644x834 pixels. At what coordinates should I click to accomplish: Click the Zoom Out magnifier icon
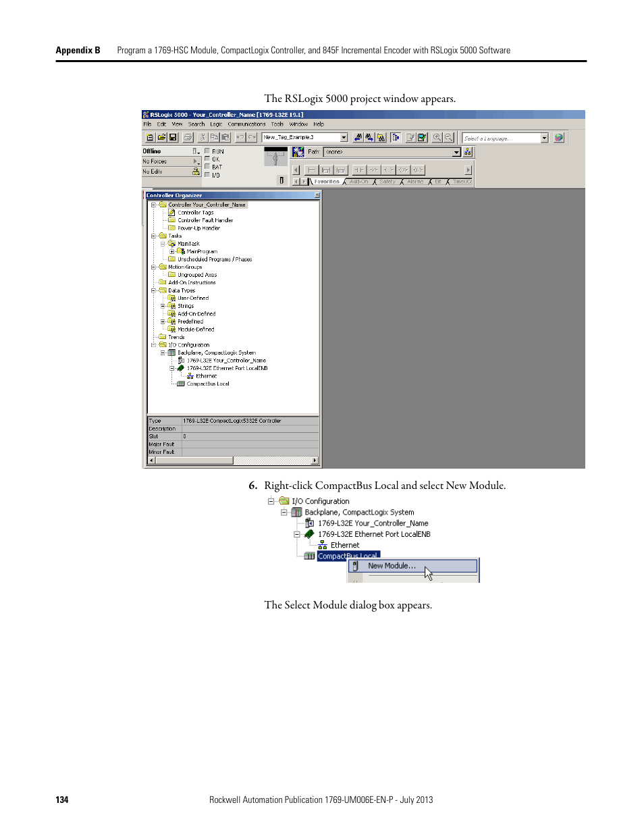448,137
